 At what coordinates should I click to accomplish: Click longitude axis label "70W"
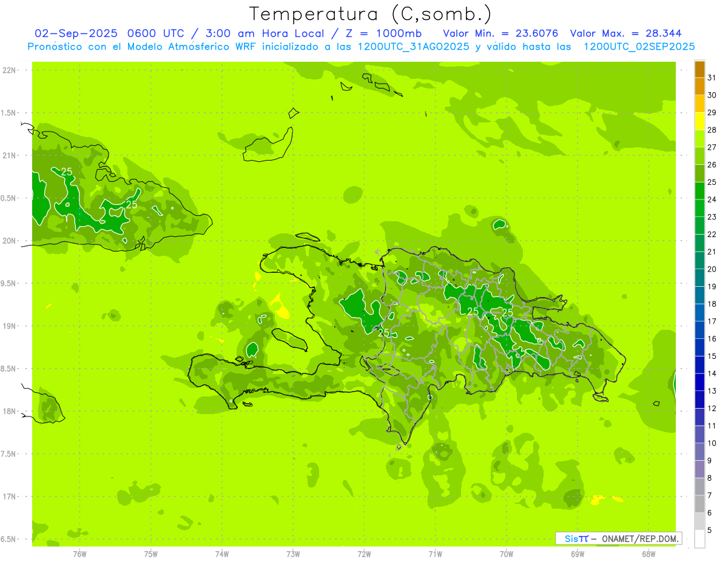[x=507, y=554]
